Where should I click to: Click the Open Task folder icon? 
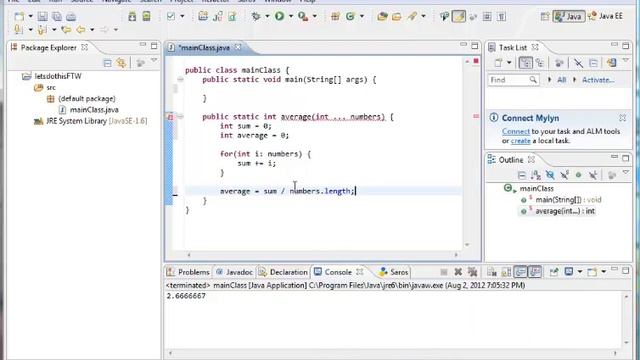(x=396, y=16)
